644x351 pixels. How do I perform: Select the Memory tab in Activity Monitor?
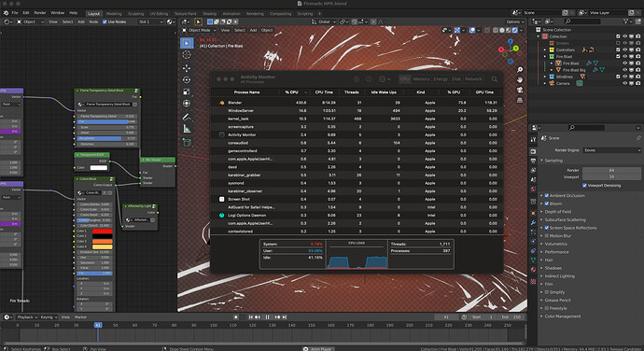click(421, 79)
